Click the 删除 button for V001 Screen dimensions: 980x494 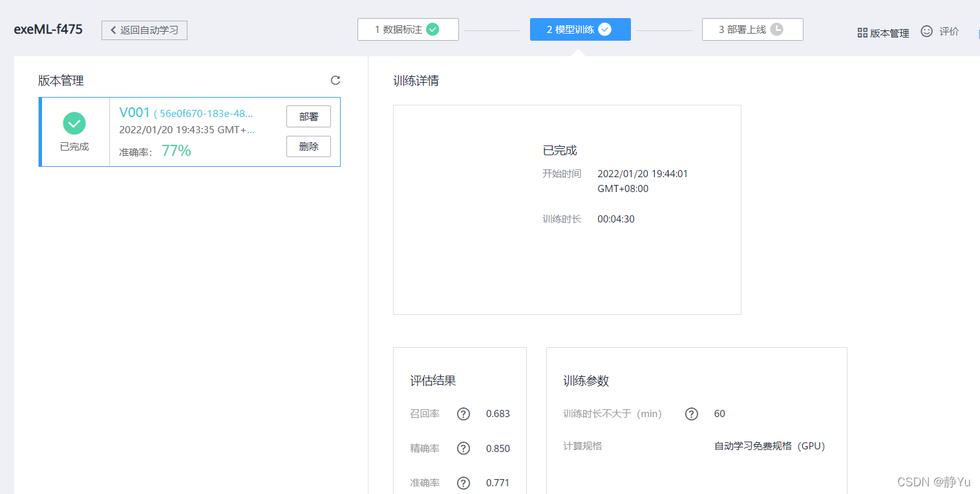308,146
